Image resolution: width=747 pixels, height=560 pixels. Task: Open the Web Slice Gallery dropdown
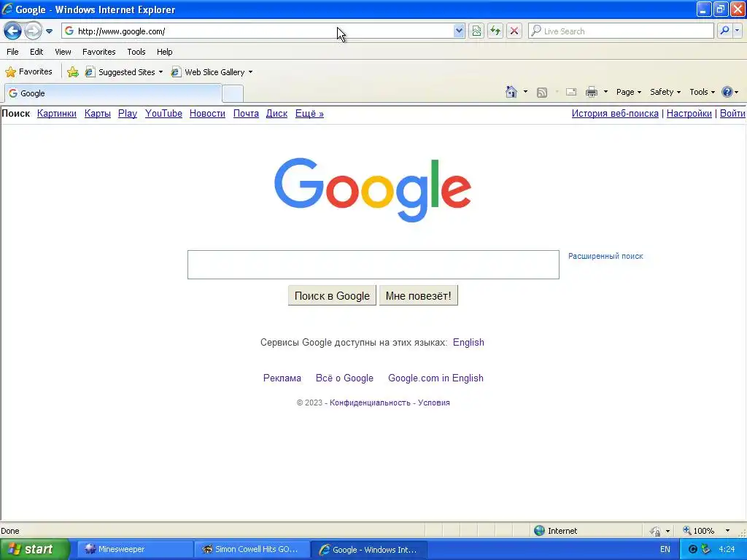click(x=212, y=72)
